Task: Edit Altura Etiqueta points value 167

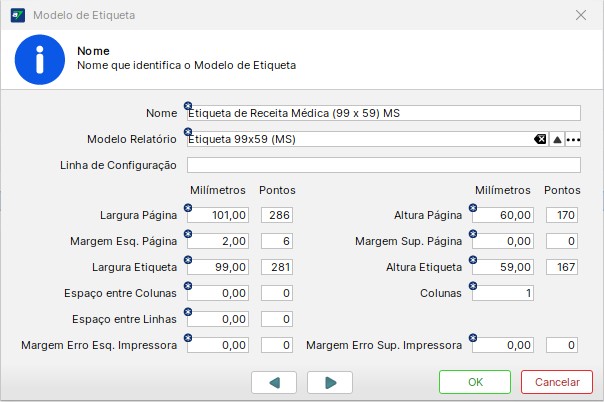Action: (x=562, y=267)
